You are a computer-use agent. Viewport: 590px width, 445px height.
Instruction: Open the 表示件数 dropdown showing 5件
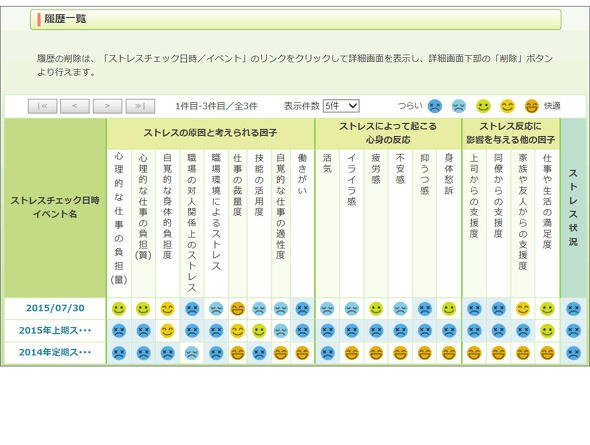[x=341, y=106]
